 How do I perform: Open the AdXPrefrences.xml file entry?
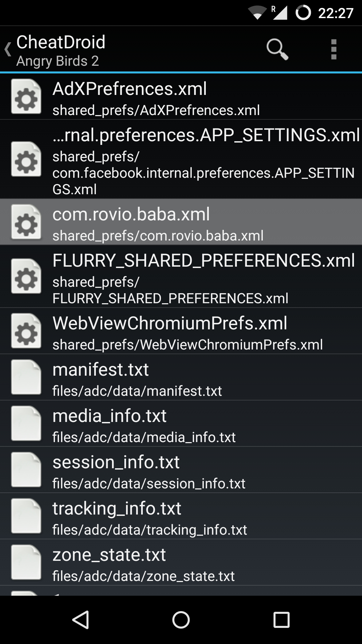(x=181, y=97)
